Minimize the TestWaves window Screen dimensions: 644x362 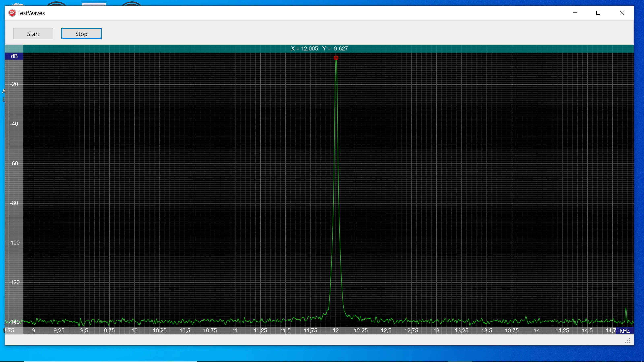coord(575,13)
